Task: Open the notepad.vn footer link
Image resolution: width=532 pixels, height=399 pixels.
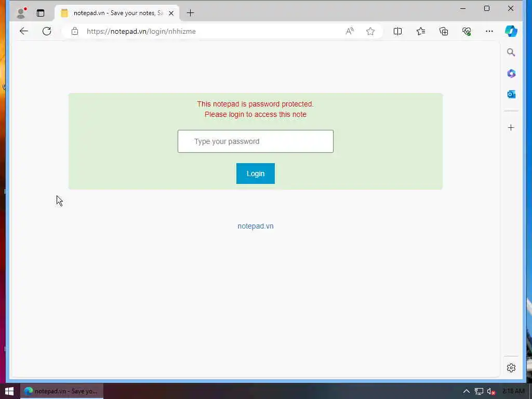Action: (x=256, y=226)
